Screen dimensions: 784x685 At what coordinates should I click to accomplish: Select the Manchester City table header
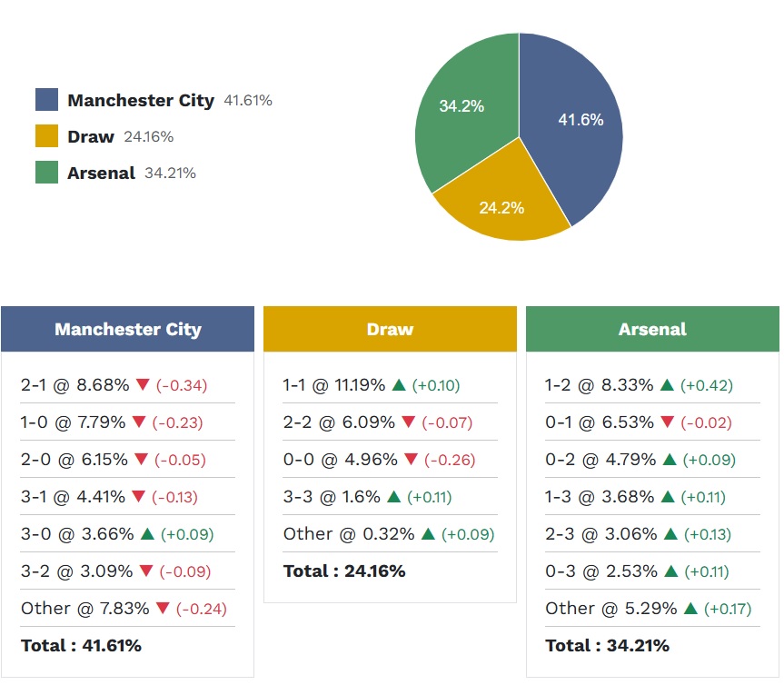(x=127, y=330)
